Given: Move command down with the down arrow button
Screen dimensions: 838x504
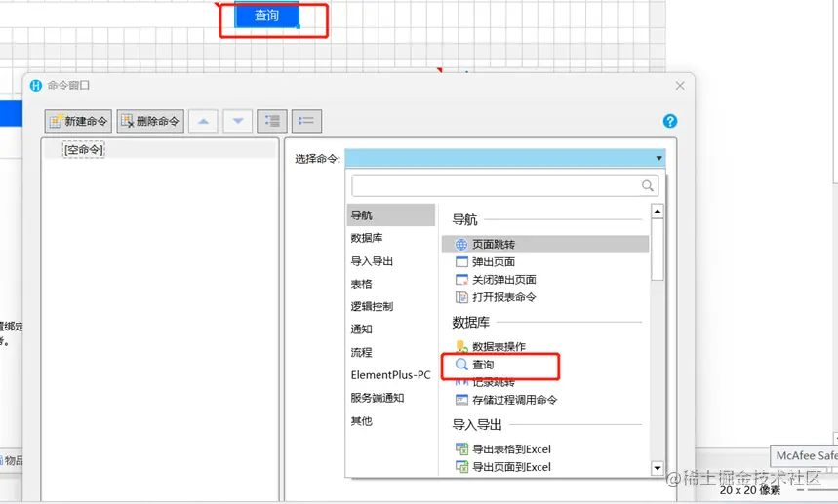Looking at the screenshot, I should (x=238, y=121).
